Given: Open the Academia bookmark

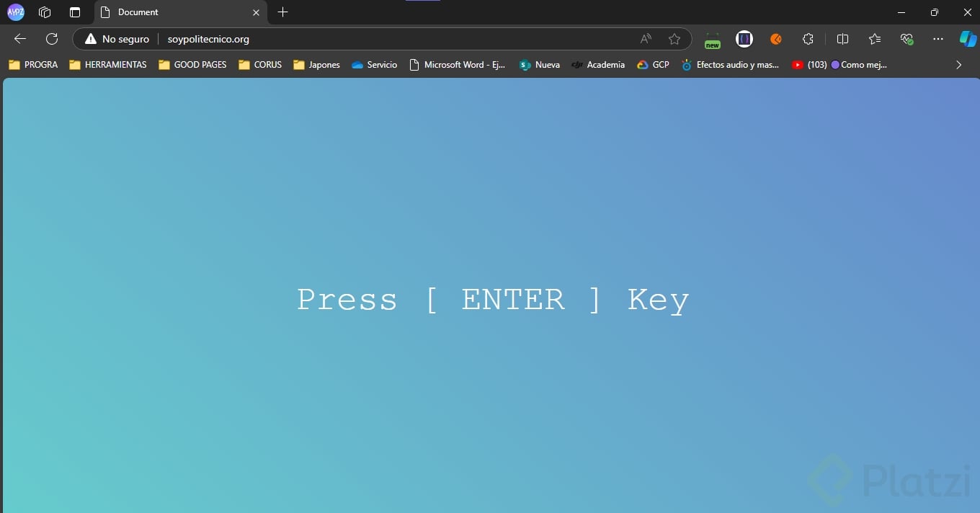Looking at the screenshot, I should [x=598, y=65].
